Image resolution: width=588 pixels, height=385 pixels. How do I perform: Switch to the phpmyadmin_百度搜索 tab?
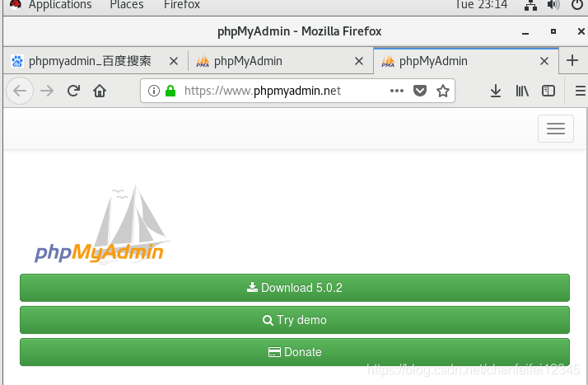[x=96, y=61]
